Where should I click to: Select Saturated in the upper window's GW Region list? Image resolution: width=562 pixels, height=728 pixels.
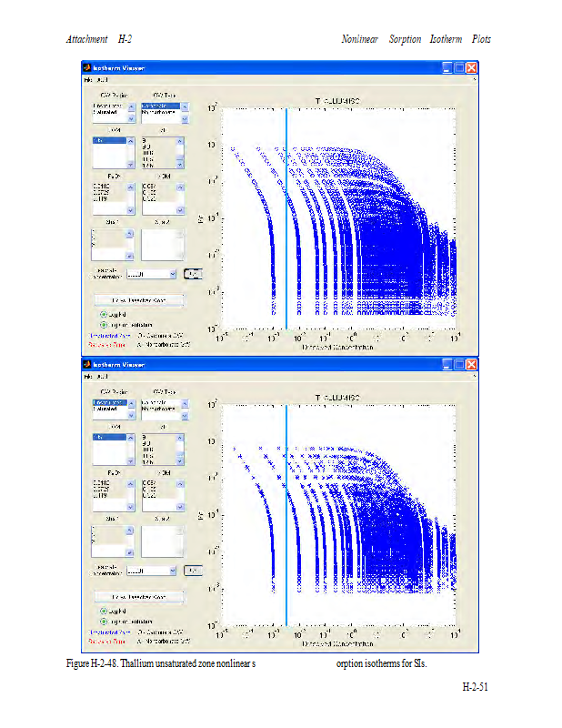(x=106, y=113)
